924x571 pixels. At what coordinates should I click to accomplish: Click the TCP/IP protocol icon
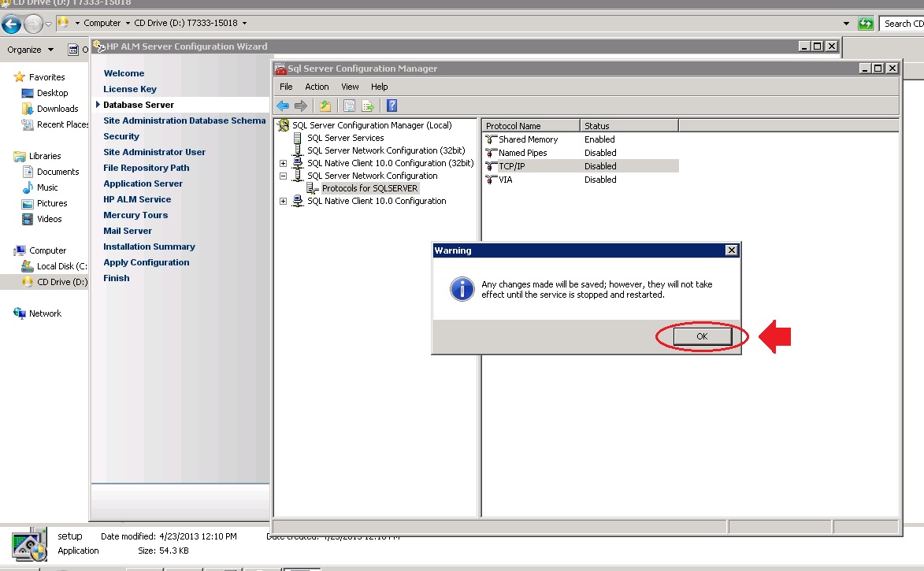coord(490,166)
